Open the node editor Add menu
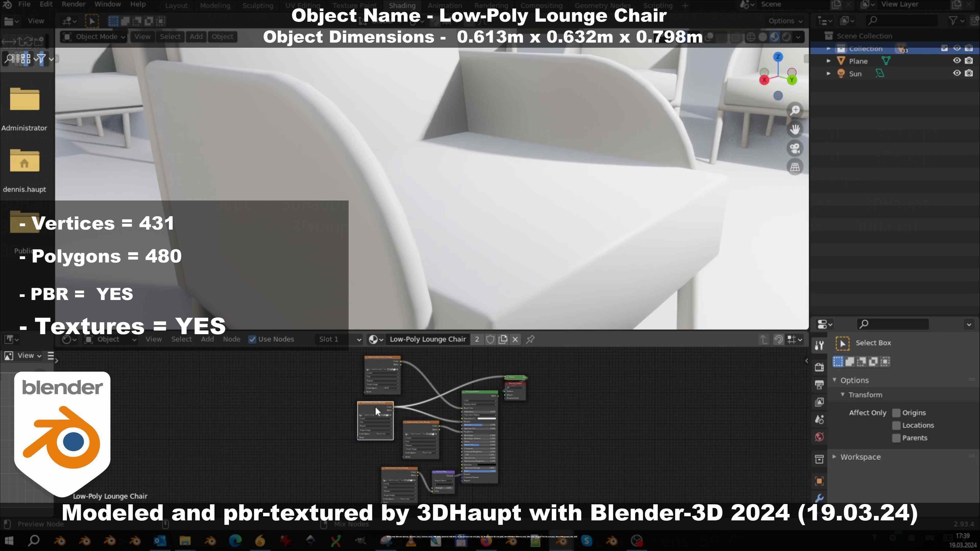The width and height of the screenshot is (980, 551). point(207,339)
